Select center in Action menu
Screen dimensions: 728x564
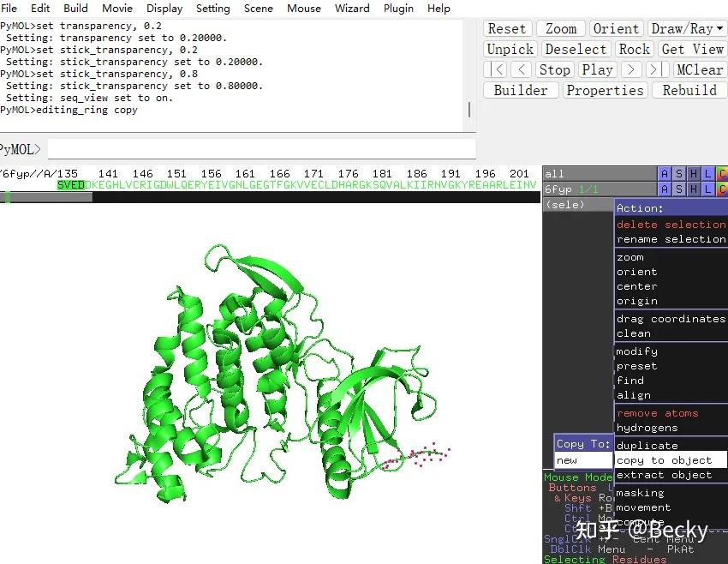pos(671,286)
